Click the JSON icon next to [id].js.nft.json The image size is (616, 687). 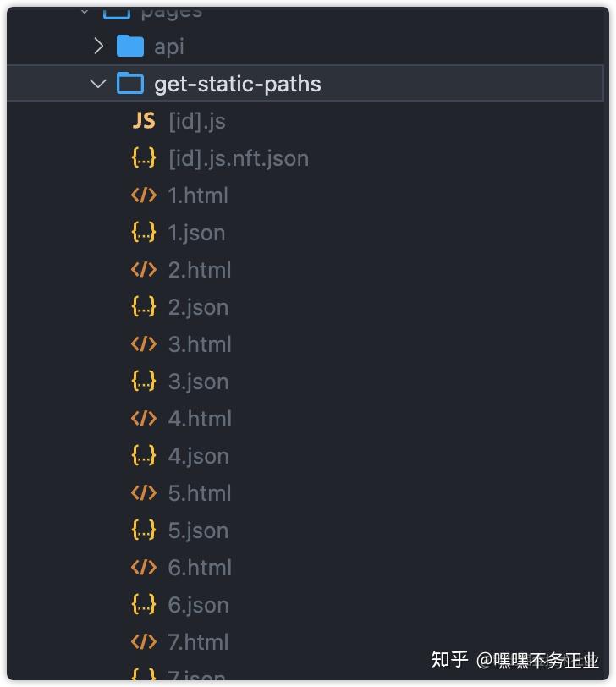coord(143,158)
